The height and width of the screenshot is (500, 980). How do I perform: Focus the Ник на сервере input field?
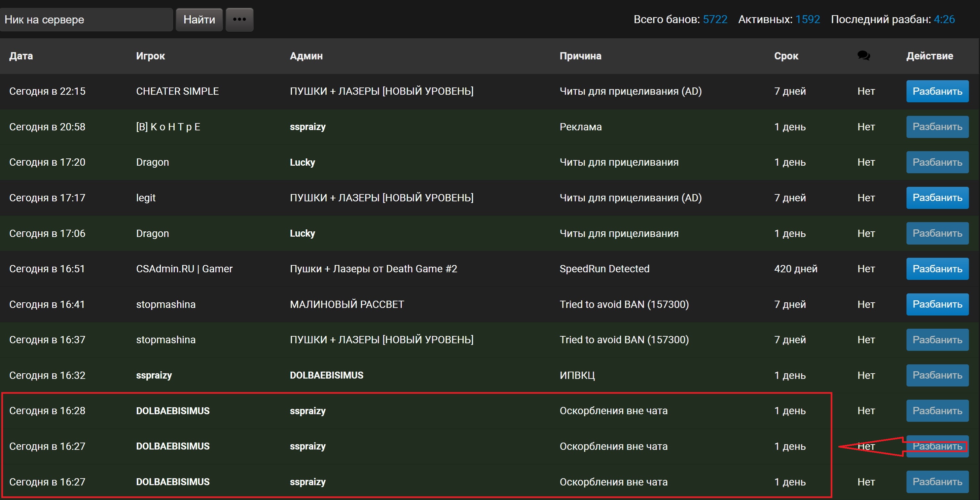point(86,19)
